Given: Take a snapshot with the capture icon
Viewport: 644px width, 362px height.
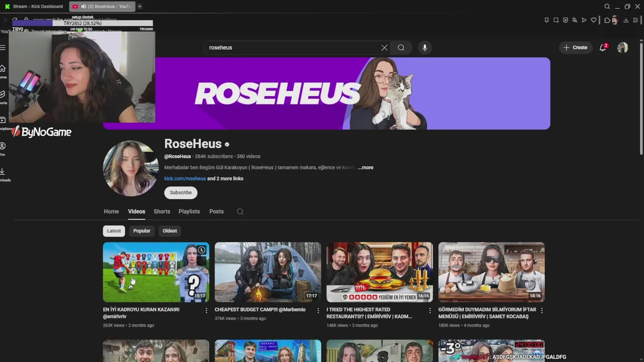Looking at the screenshot, I should coord(556,20).
